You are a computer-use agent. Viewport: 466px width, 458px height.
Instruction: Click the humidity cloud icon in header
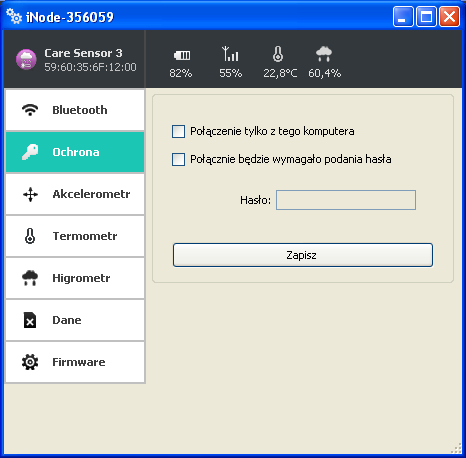click(324, 54)
